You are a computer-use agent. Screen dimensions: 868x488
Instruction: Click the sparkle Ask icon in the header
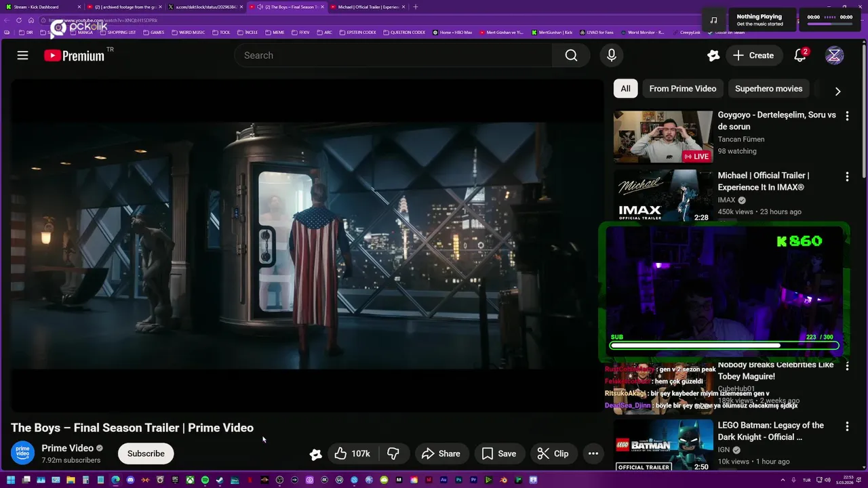pos(713,56)
